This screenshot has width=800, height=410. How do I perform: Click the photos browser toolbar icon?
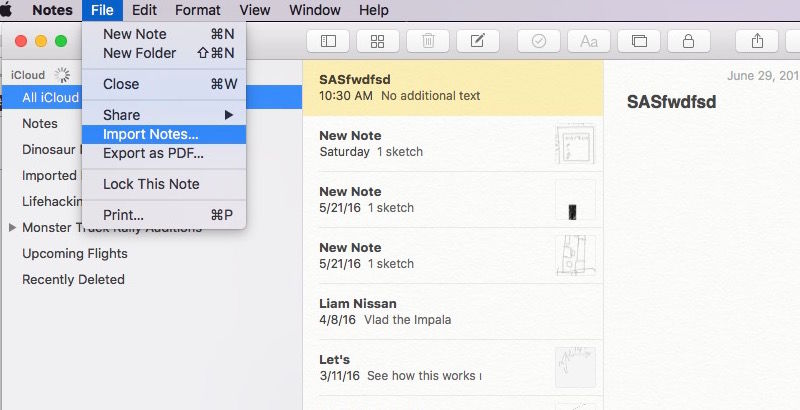639,41
